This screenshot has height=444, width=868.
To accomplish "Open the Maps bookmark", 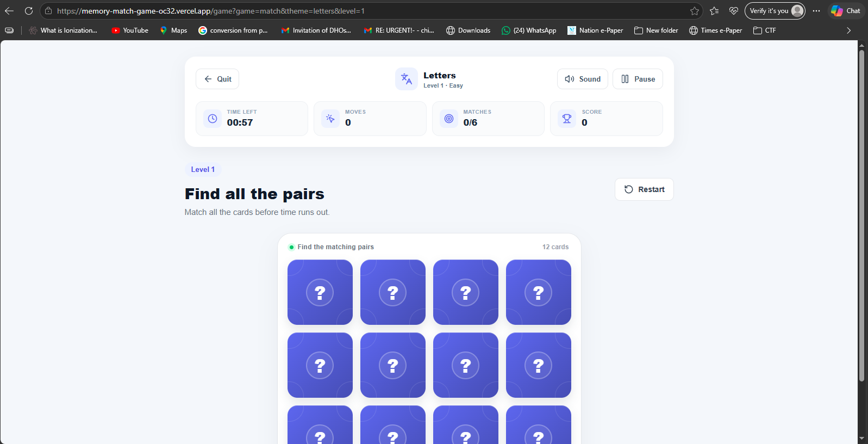I will (173, 30).
